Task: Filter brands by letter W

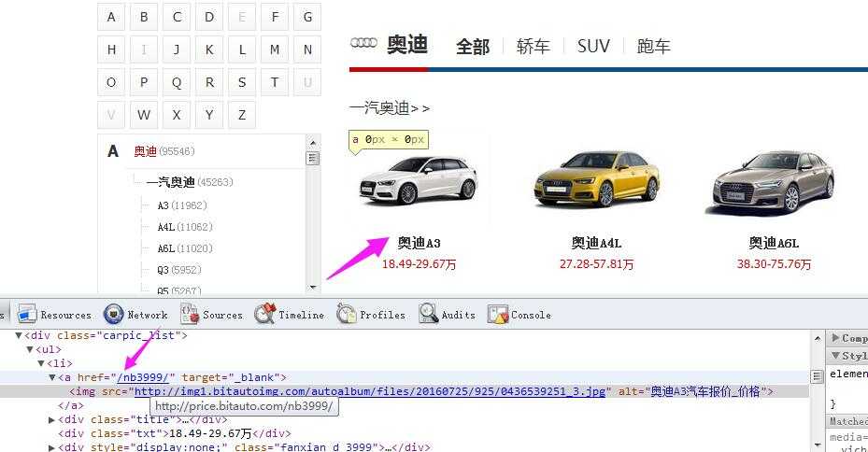Action: [144, 115]
